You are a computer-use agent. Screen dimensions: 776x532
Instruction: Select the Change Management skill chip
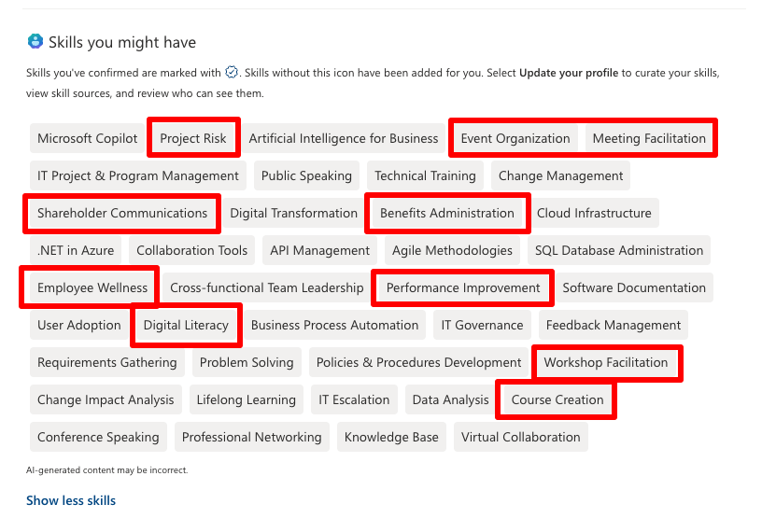[x=560, y=175]
